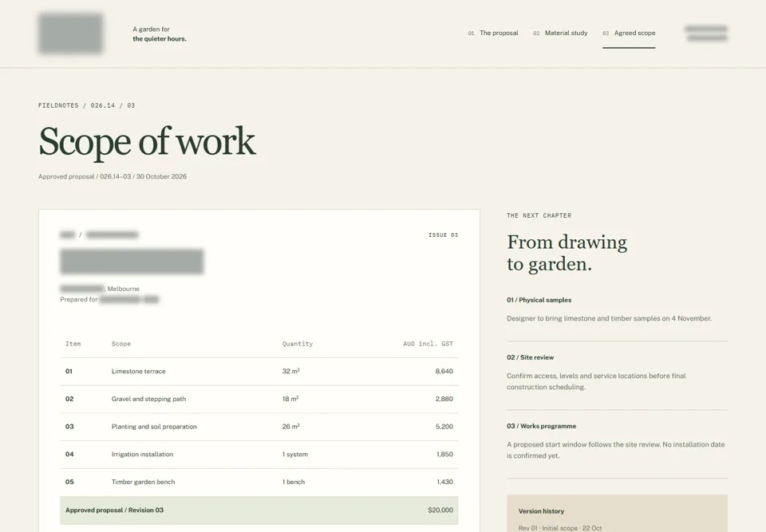Click the Quantity column header
Image resolution: width=766 pixels, height=532 pixels.
point(298,344)
